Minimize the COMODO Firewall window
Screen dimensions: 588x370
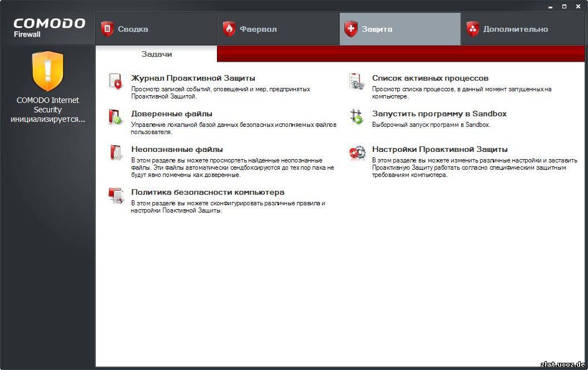[550, 6]
